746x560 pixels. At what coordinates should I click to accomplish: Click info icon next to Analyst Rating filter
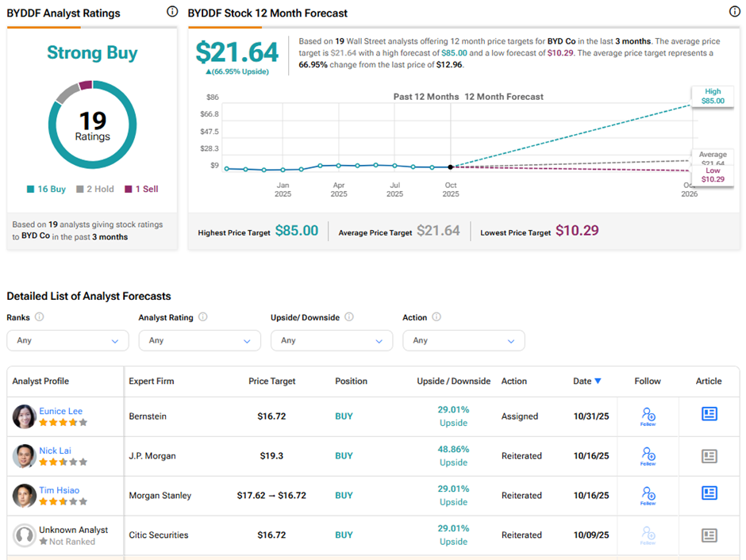(x=203, y=317)
